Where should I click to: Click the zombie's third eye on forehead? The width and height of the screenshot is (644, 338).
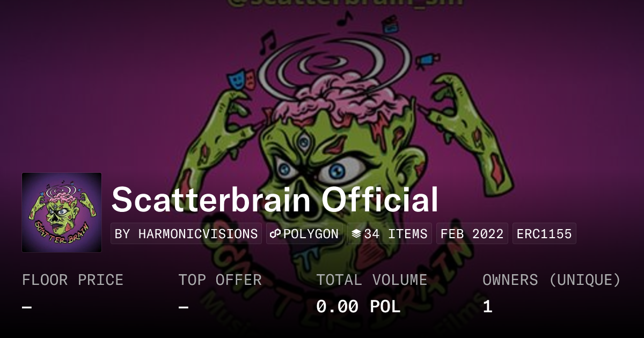305,142
